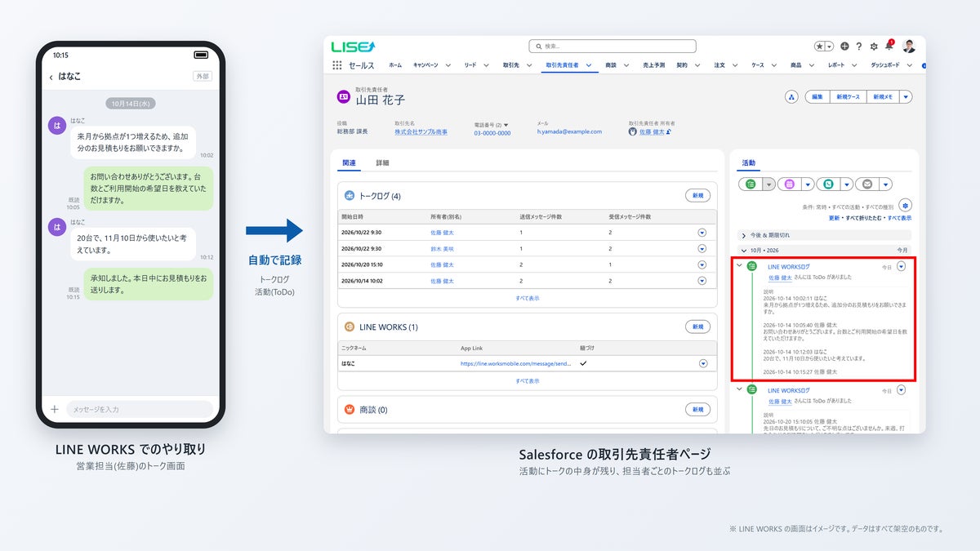The width and height of the screenshot is (980, 551).
Task: Open the キャンペーン tab dropdown chevron
Action: tap(448, 65)
